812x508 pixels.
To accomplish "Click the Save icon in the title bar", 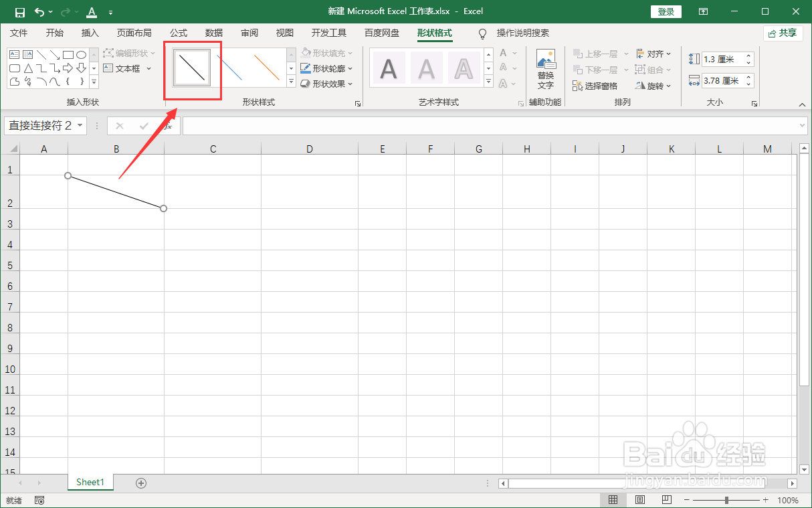I will (x=20, y=11).
